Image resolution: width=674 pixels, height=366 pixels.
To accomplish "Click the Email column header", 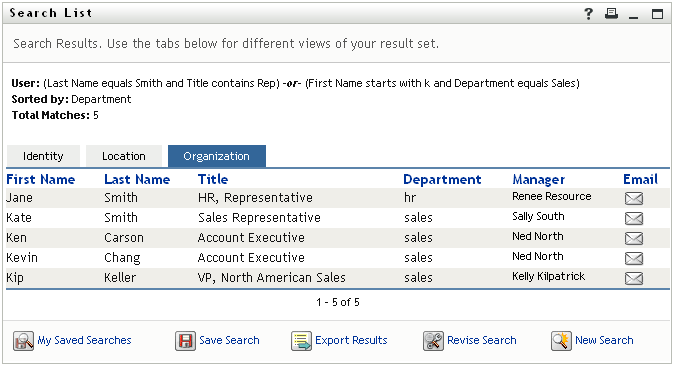I will [x=640, y=179].
